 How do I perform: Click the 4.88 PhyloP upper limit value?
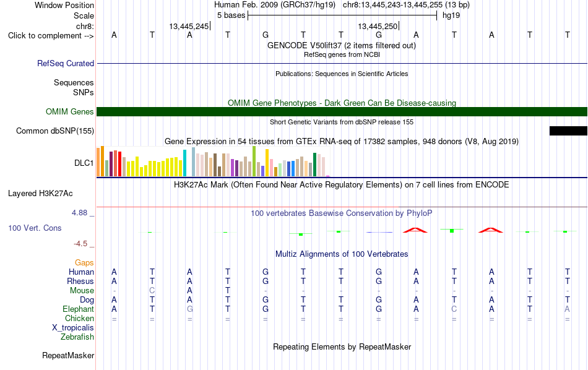click(x=79, y=213)
